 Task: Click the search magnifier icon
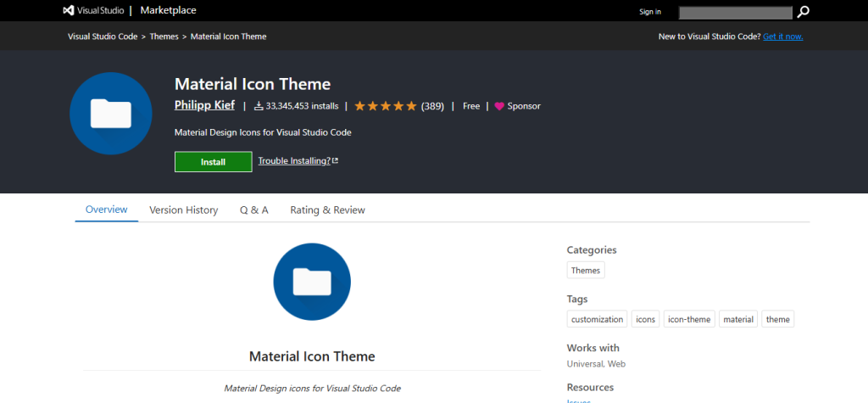coord(803,12)
